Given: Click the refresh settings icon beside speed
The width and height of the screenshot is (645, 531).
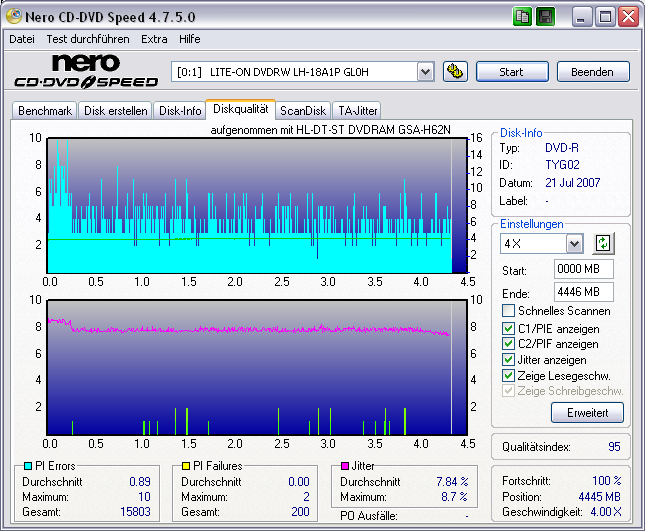Looking at the screenshot, I should 603,243.
